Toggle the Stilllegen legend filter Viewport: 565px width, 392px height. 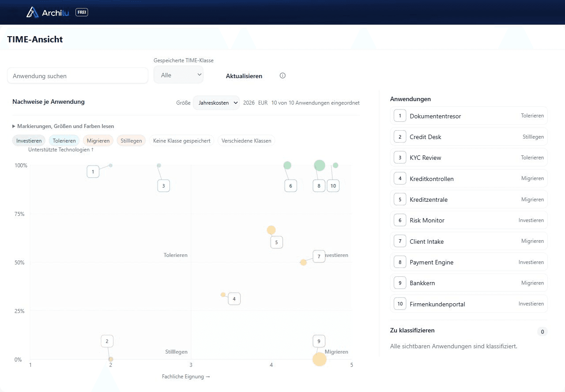pyautogui.click(x=131, y=141)
